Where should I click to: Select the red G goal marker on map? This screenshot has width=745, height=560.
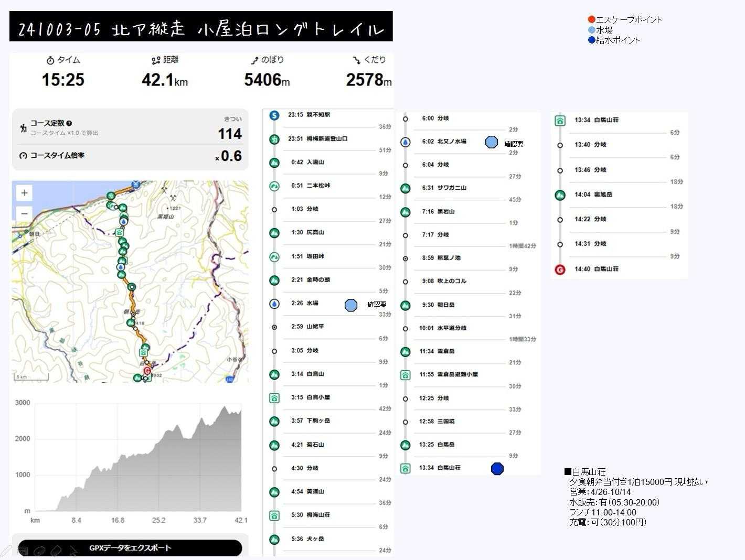tap(147, 371)
